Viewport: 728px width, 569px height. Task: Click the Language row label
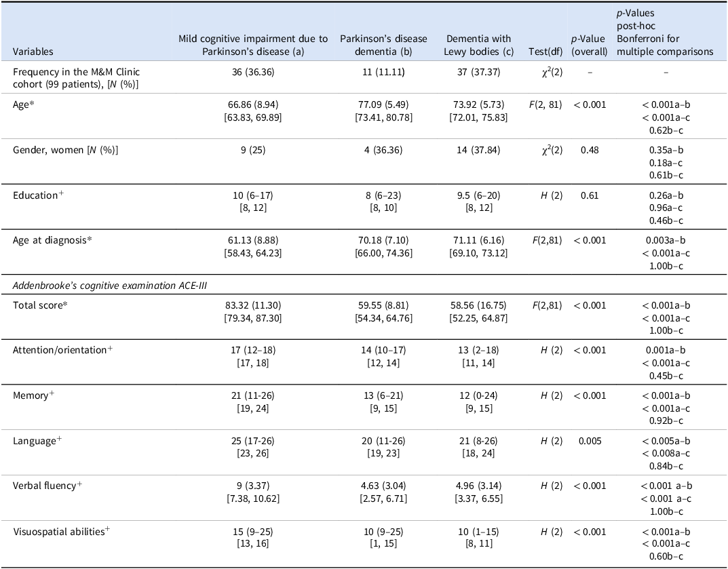37,440
